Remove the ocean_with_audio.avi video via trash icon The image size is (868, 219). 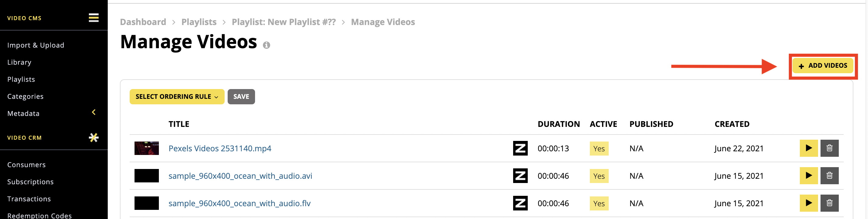pos(830,175)
